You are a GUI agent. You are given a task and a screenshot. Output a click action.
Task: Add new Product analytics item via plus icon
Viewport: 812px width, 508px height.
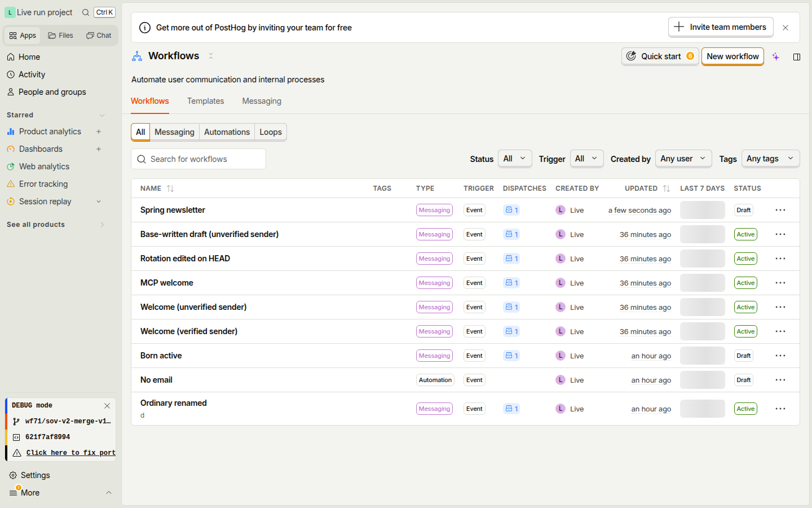[x=99, y=132]
